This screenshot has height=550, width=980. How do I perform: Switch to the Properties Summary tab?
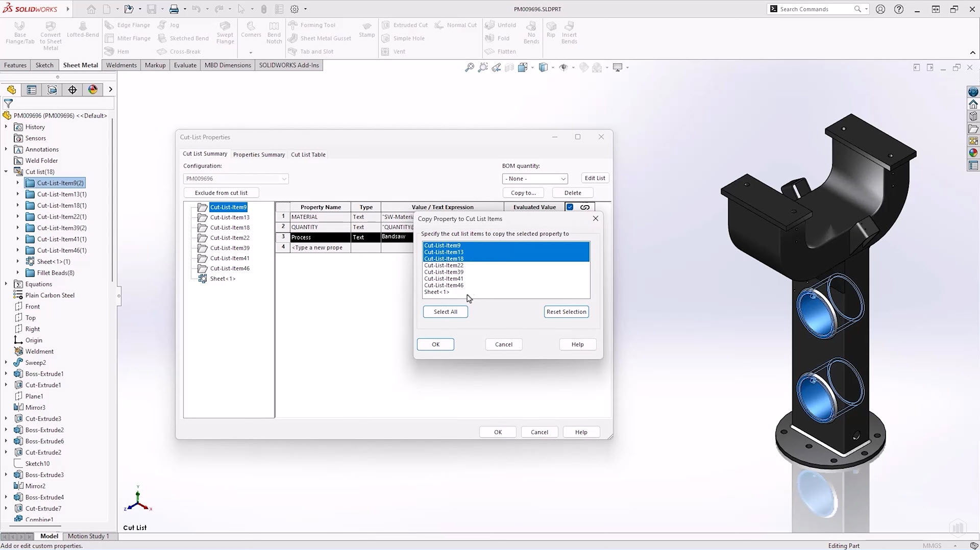pyautogui.click(x=259, y=155)
